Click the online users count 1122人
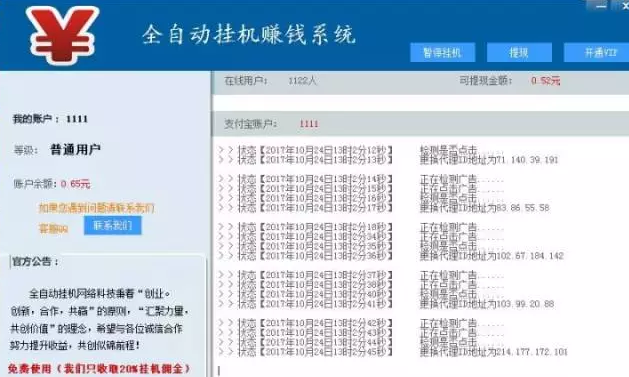This screenshot has width=629, height=377. click(302, 81)
